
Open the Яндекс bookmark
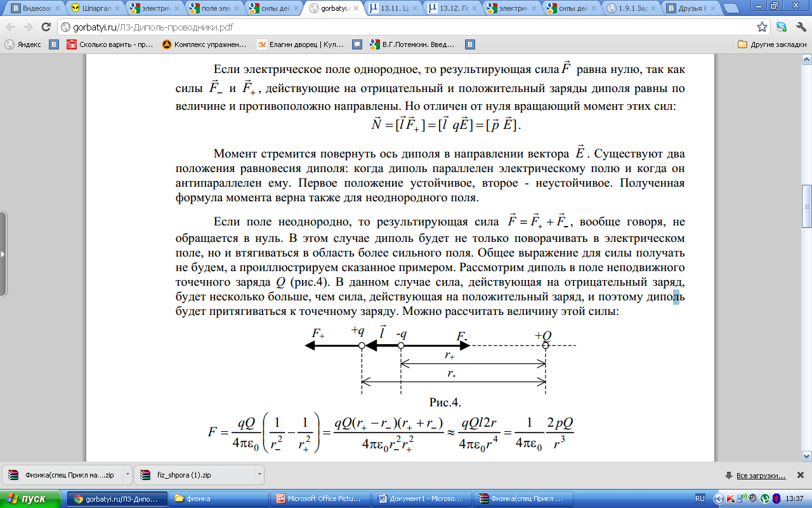click(23, 44)
